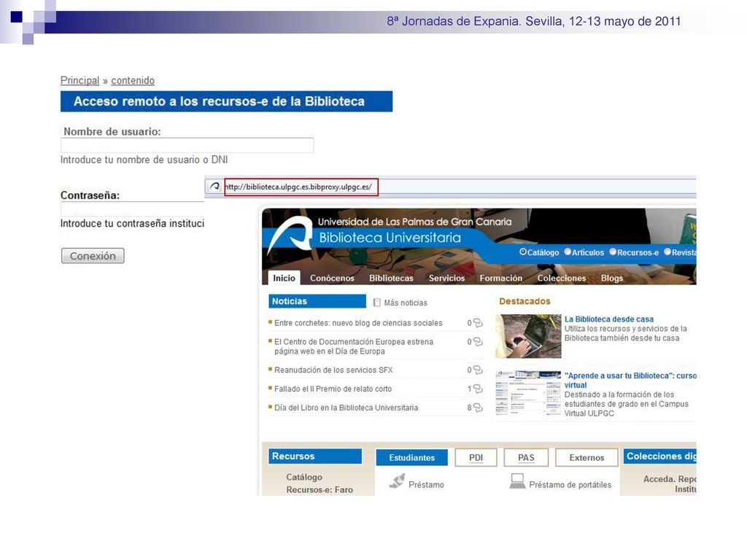Screen dimensions: 747x560
Task: Click the Biblioteca Universitaria banner title
Action: pyautogui.click(x=390, y=238)
